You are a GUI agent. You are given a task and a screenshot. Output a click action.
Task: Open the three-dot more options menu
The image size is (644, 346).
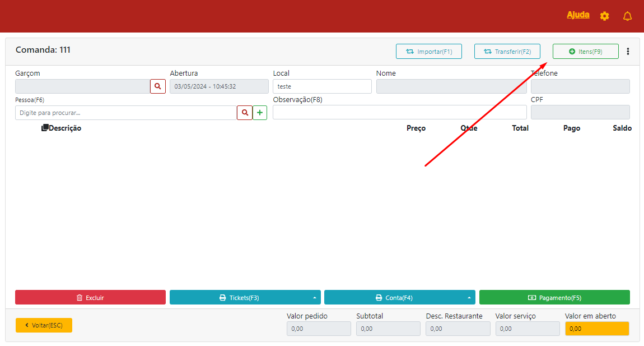628,52
